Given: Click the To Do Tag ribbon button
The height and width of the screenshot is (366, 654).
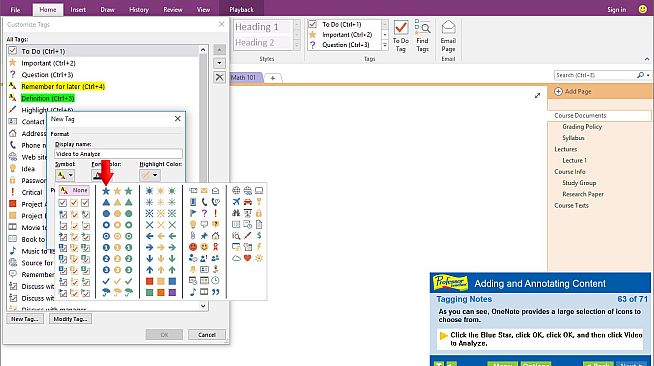Looking at the screenshot, I should point(400,36).
